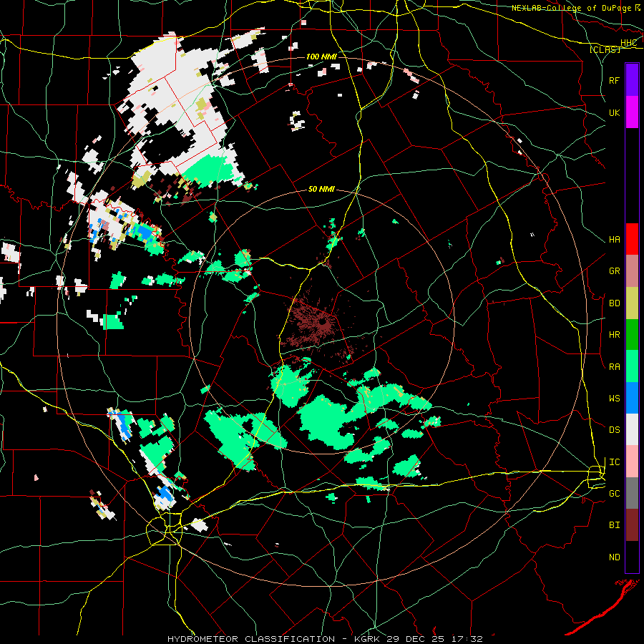
Task: Click the DS legend label
Action: coord(614,430)
